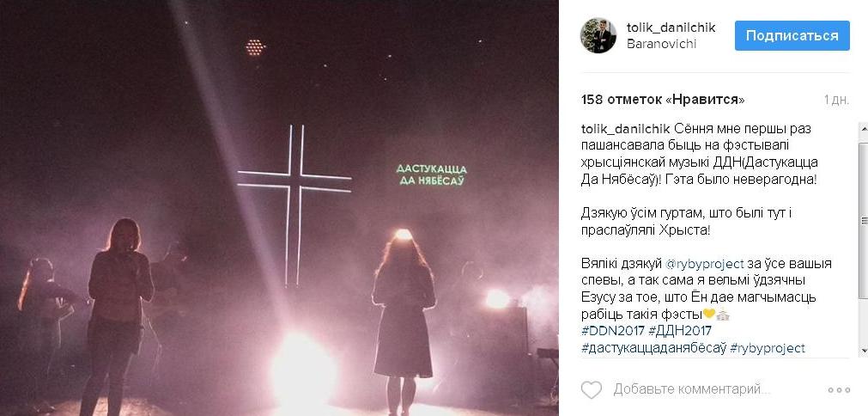This screenshot has width=868, height=416.
Task: Open the 1 дн. post timestamp
Action: [x=836, y=101]
